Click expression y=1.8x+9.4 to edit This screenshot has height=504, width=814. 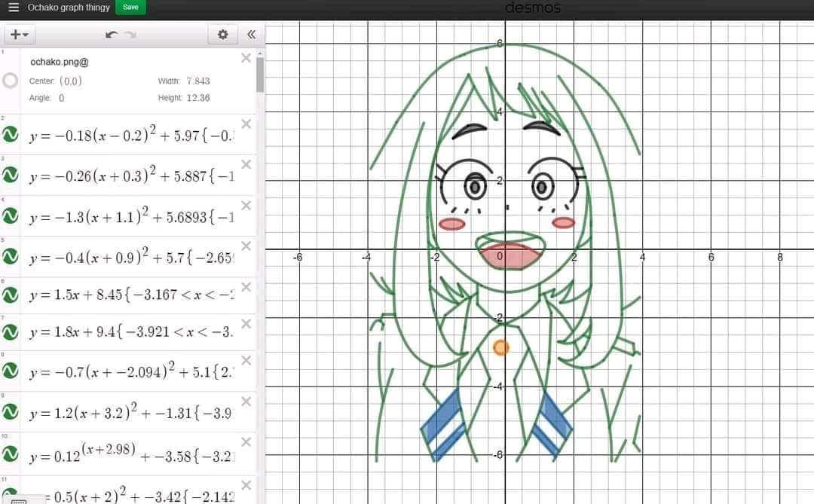click(132, 331)
